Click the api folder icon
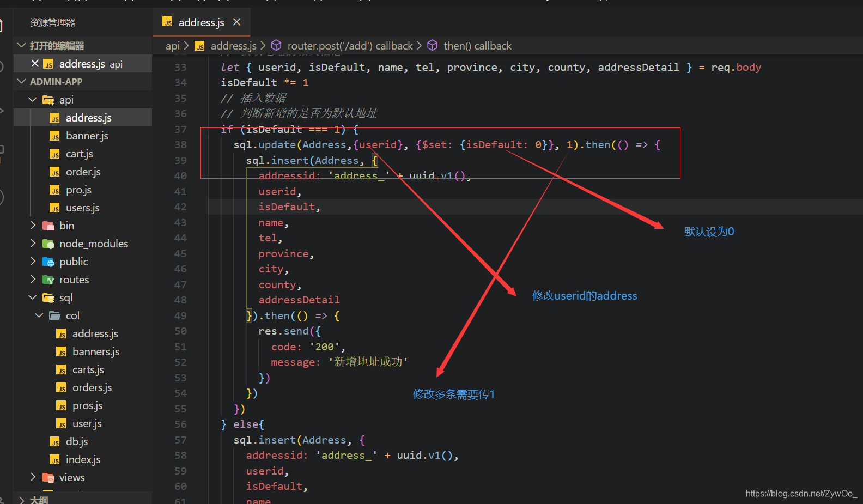 [x=48, y=100]
